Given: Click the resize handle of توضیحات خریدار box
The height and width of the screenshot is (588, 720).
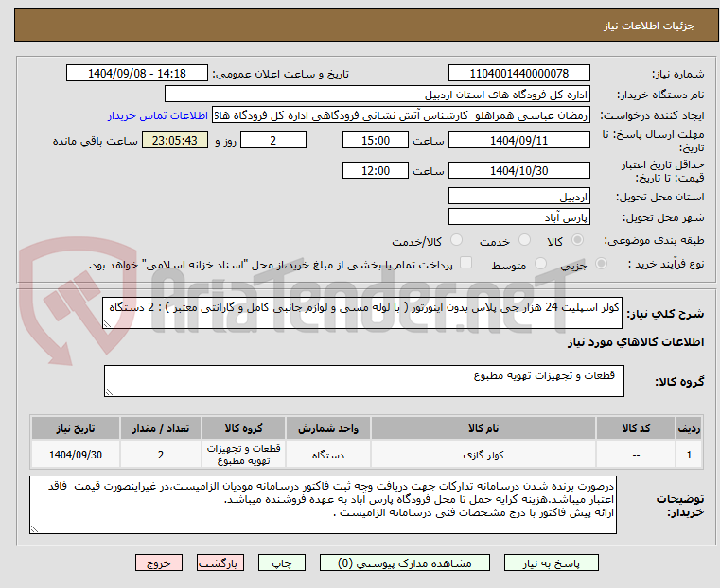Looking at the screenshot, I should [x=34, y=529].
